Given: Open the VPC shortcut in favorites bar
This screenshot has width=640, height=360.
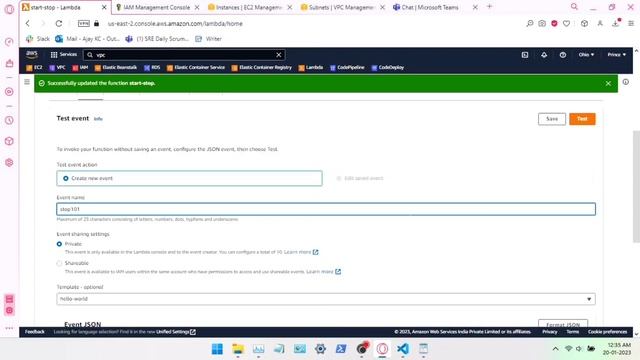Looking at the screenshot, I should coord(57,67).
